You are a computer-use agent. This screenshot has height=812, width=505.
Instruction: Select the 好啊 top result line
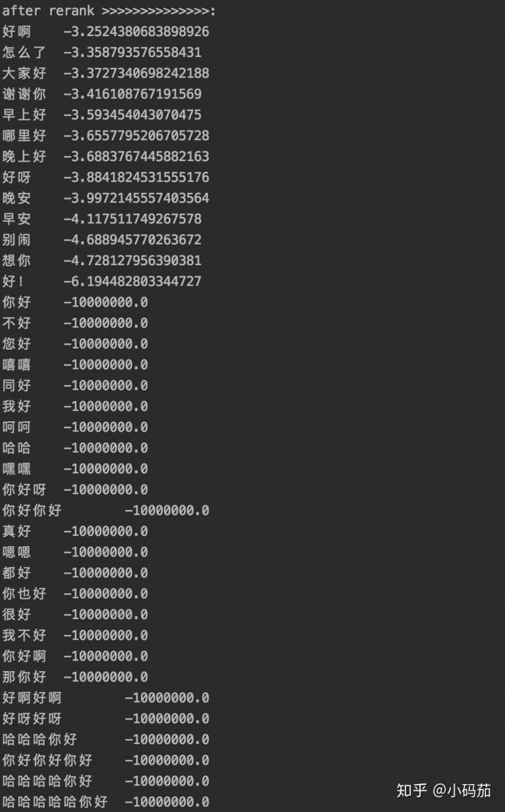[105, 31]
